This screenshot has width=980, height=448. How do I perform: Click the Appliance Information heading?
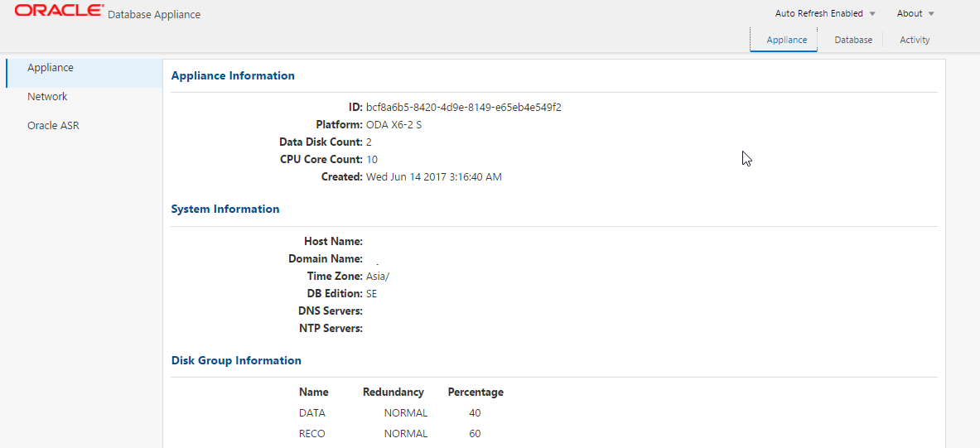(x=233, y=75)
